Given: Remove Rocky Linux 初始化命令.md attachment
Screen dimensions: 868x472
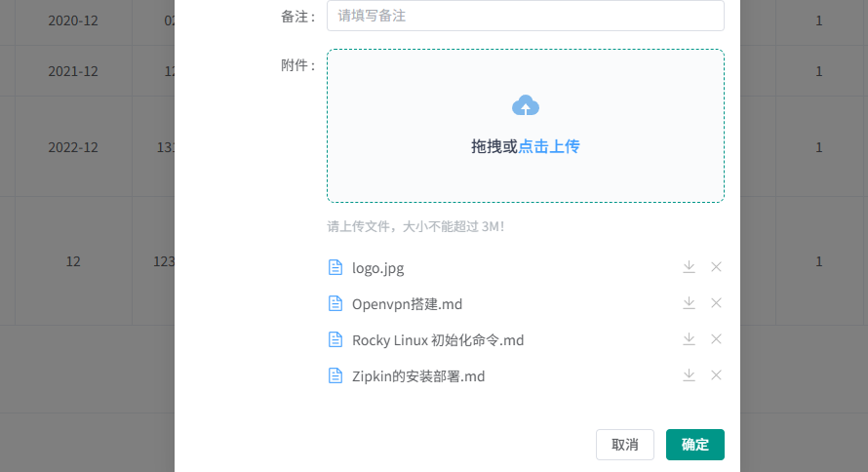Looking at the screenshot, I should click(716, 339).
